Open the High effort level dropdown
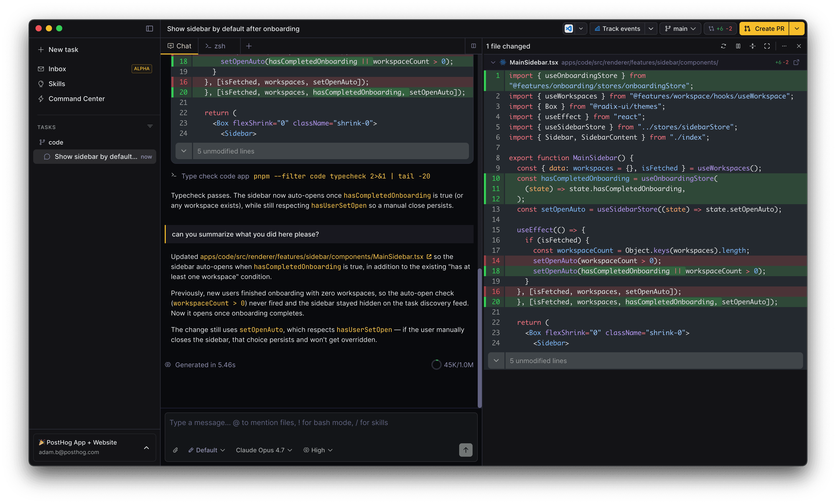 [318, 450]
